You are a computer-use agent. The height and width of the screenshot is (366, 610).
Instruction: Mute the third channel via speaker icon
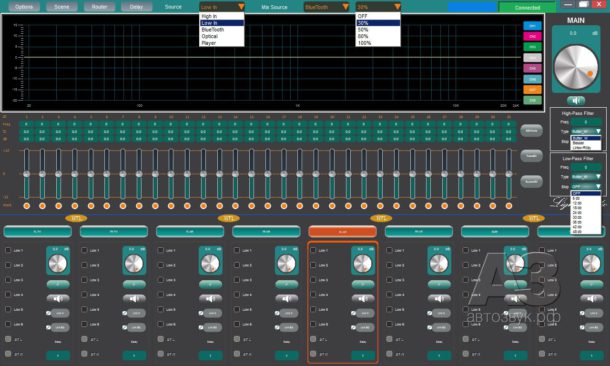coord(210,299)
